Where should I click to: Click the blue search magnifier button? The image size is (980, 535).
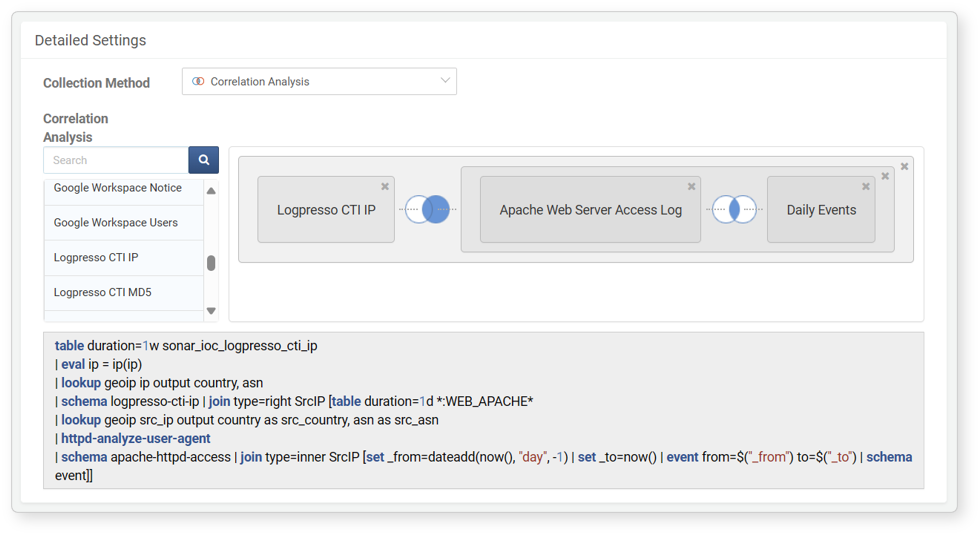204,160
